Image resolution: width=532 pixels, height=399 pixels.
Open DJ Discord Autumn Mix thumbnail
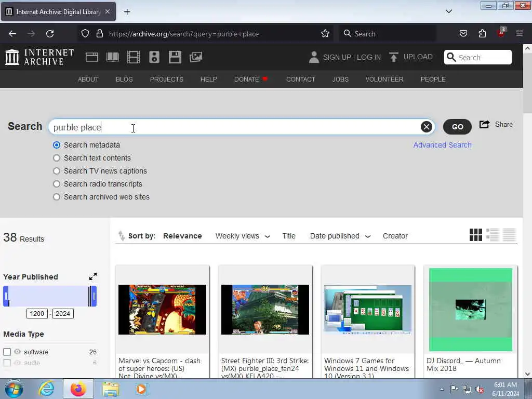click(x=471, y=310)
